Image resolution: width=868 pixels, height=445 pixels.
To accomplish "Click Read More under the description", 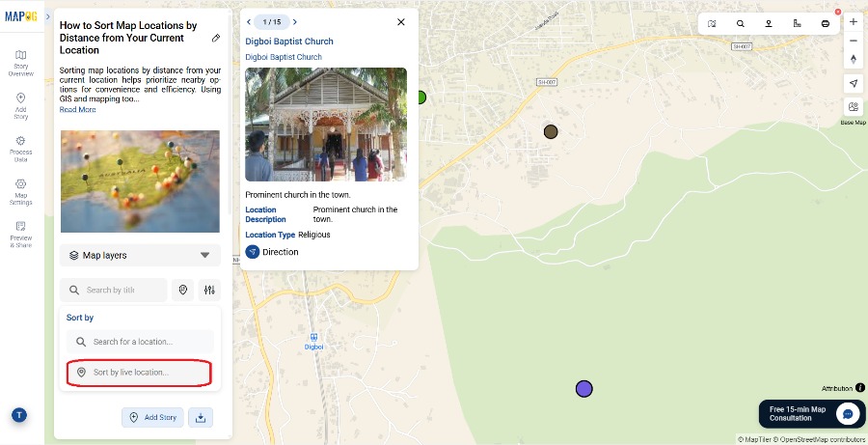I will [77, 110].
